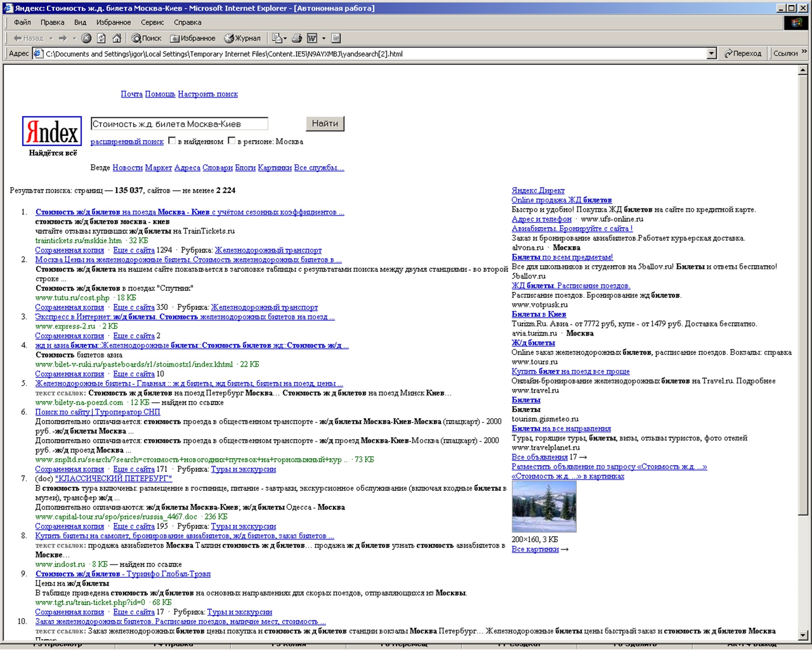This screenshot has height=650, width=812.
Task: Switch to Адреса search category
Action: point(187,168)
